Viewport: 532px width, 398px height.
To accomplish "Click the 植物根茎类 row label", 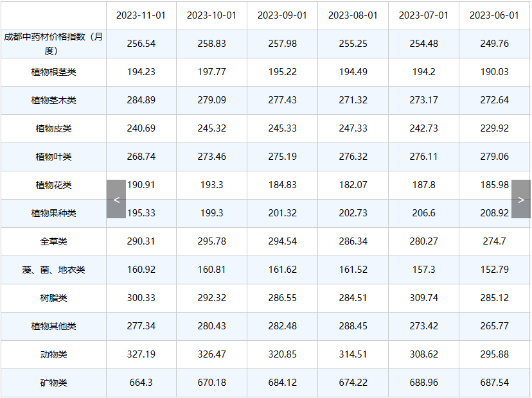I will point(53,72).
